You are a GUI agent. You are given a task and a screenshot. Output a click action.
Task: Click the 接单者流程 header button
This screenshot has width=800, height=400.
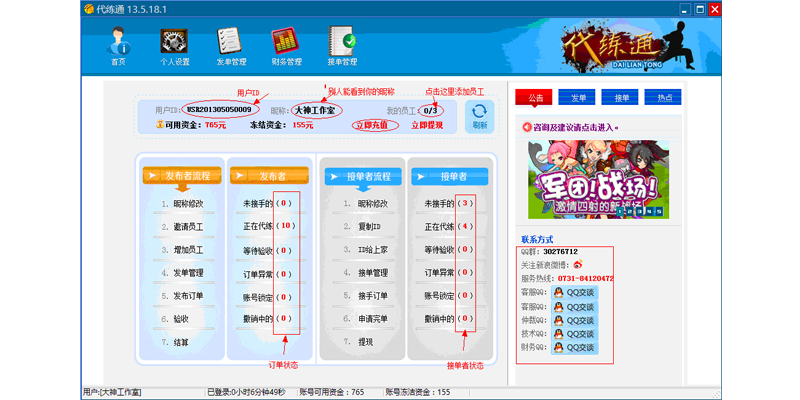[363, 177]
